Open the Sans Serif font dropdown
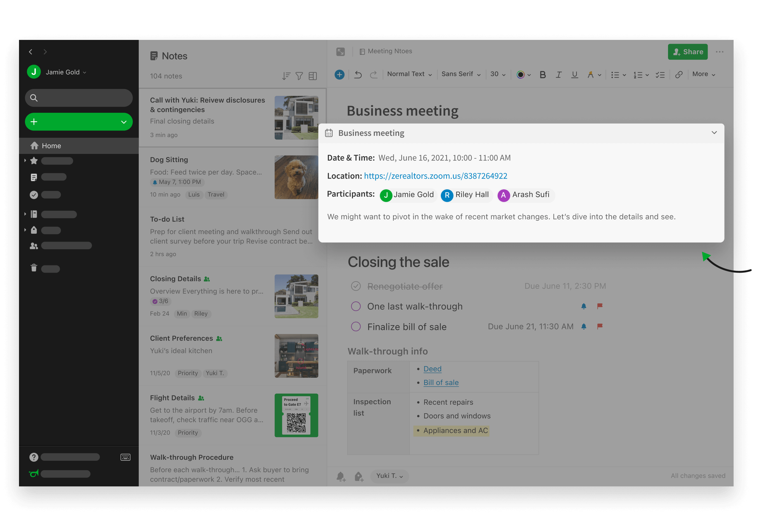 tap(461, 74)
